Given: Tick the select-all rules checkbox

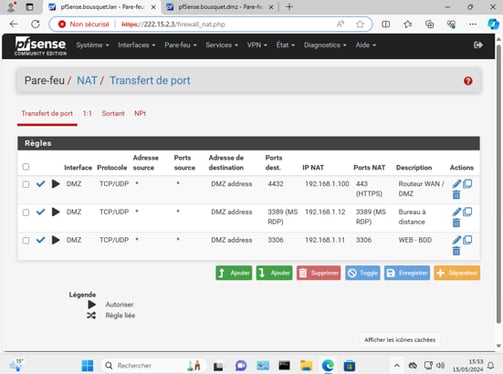Looking at the screenshot, I should click(x=26, y=167).
